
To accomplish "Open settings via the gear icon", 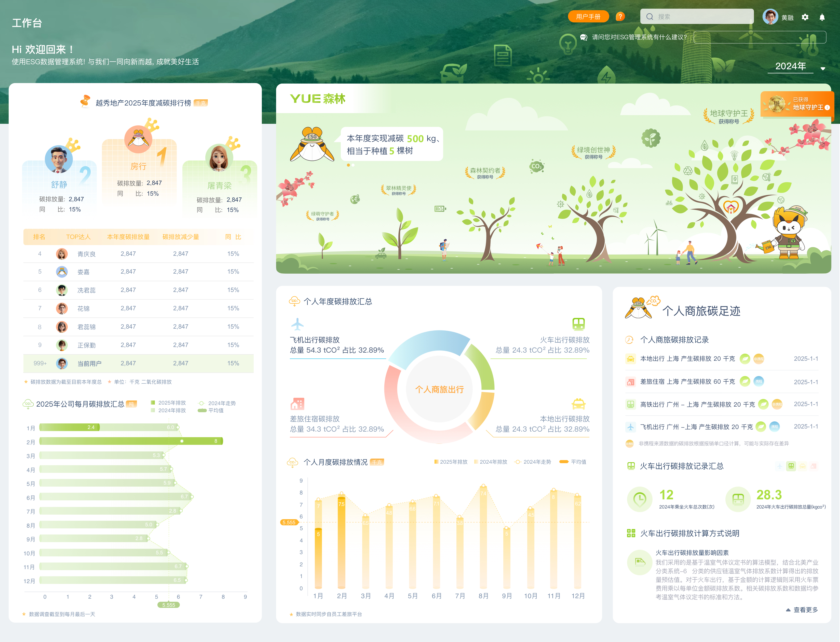I will [x=805, y=17].
